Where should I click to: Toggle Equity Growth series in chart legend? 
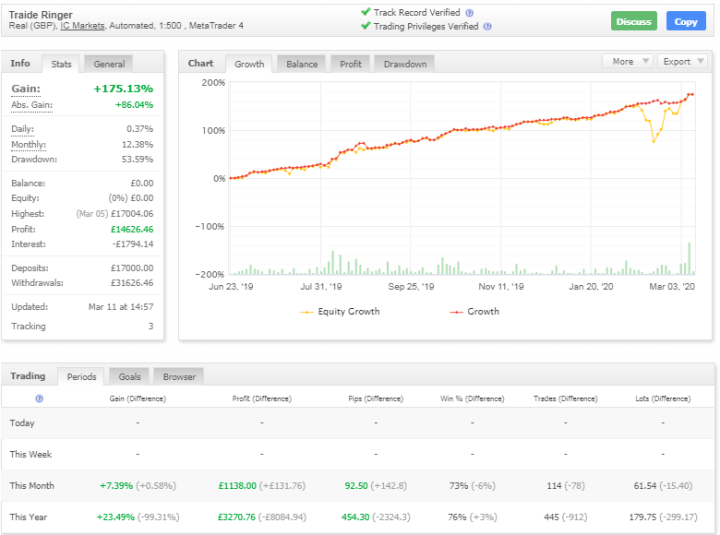tap(340, 311)
